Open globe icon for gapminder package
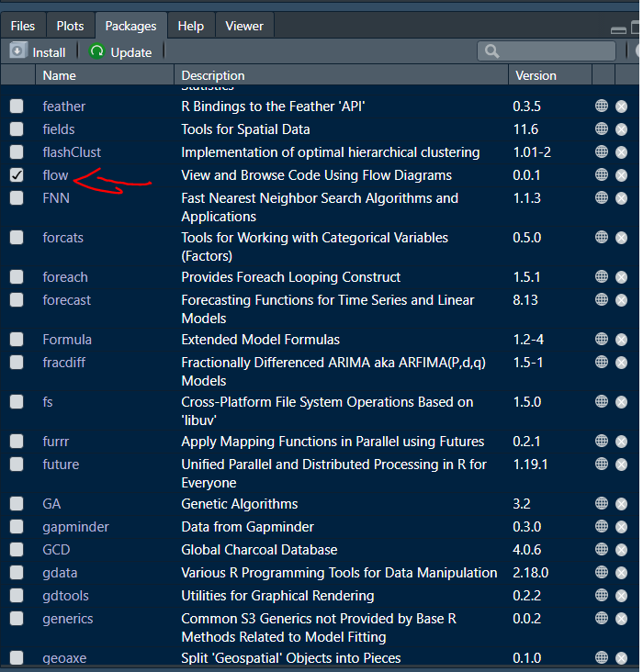The width and height of the screenshot is (643, 672). (x=602, y=526)
